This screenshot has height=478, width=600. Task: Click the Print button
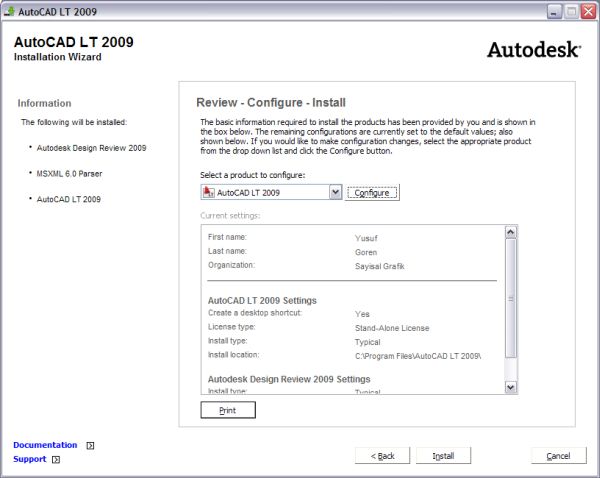(228, 410)
